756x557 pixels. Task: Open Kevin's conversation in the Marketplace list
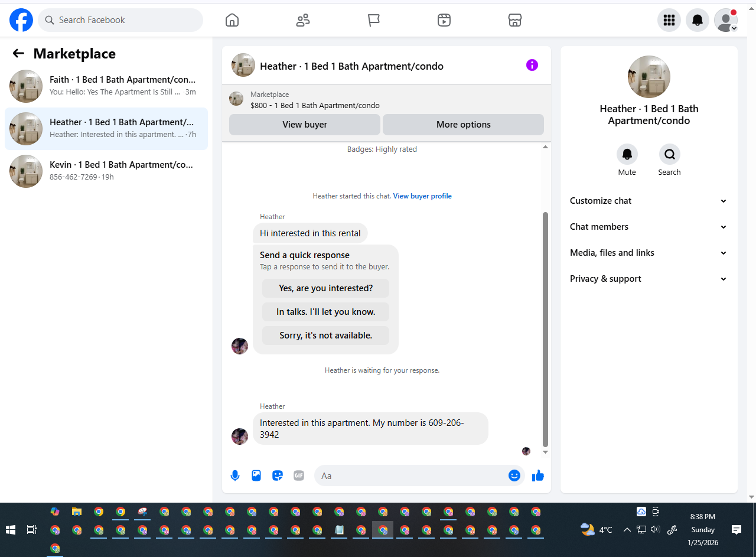[106, 171]
